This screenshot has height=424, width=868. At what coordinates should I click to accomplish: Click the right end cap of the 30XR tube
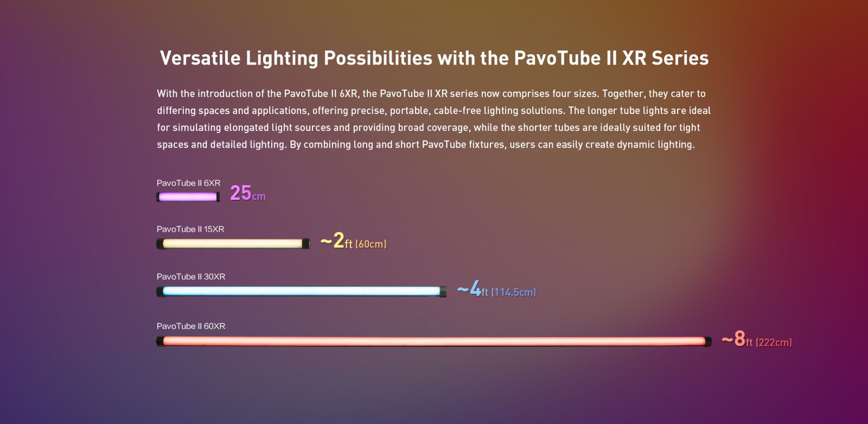pos(443,292)
